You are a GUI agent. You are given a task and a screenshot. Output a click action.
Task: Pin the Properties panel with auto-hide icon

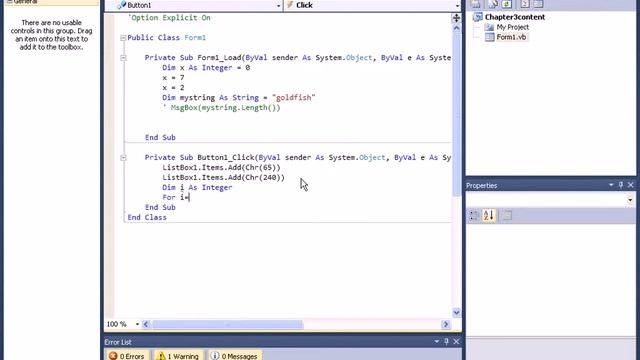621,185
